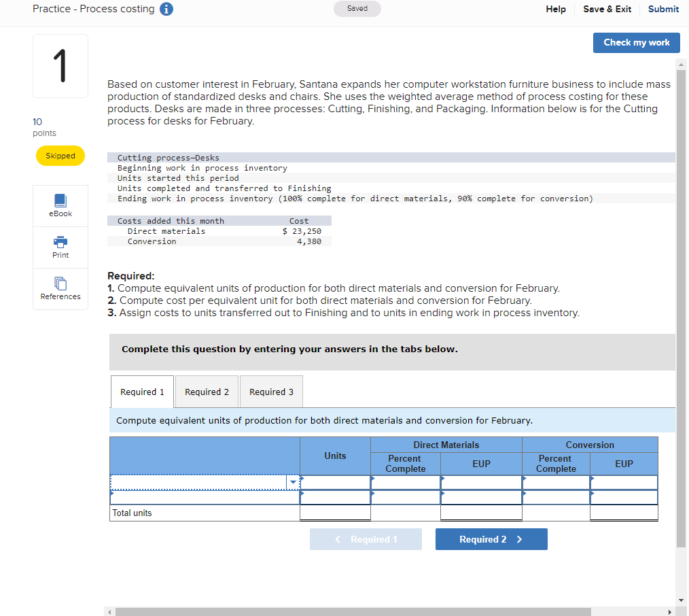Click the Units input field
This screenshot has height=616, width=689.
(335, 481)
